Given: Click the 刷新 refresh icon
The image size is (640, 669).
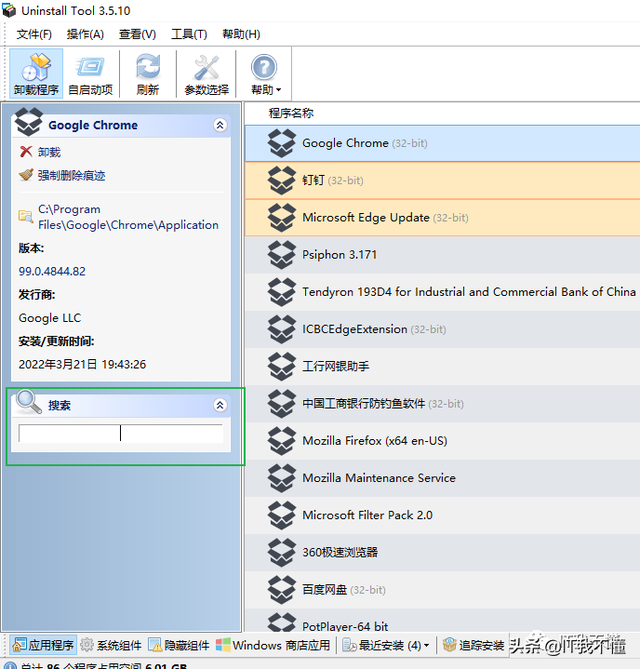Looking at the screenshot, I should (148, 73).
